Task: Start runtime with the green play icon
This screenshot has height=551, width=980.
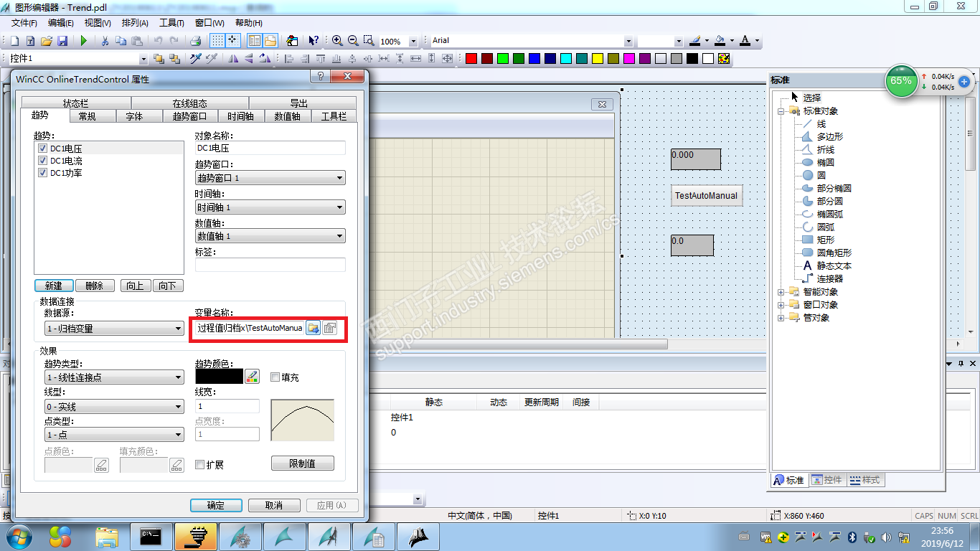Action: click(84, 41)
